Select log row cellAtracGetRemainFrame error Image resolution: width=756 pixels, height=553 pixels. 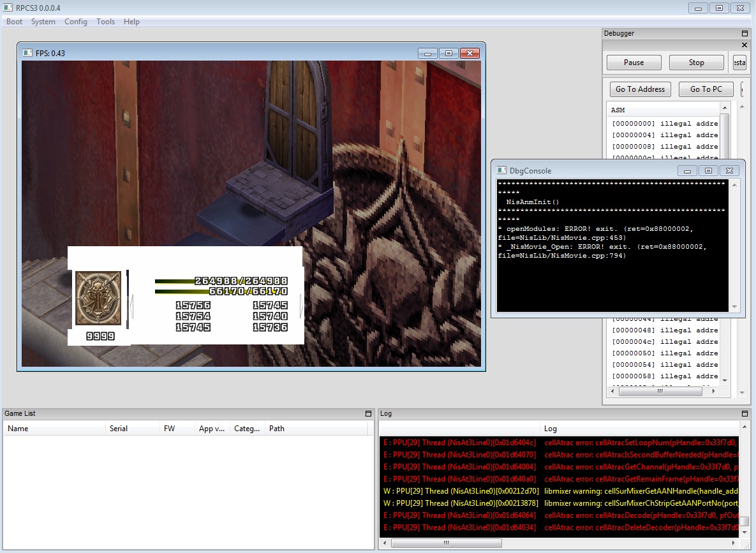(x=560, y=479)
